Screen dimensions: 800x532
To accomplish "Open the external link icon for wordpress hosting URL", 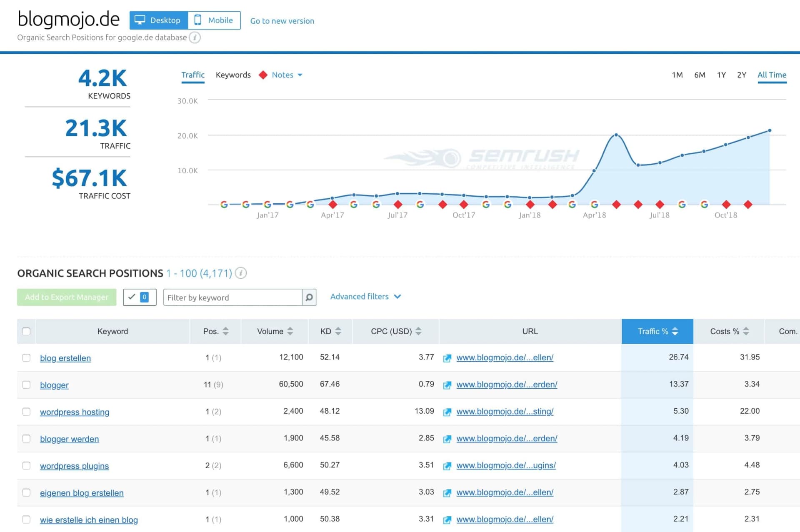I will coord(447,412).
